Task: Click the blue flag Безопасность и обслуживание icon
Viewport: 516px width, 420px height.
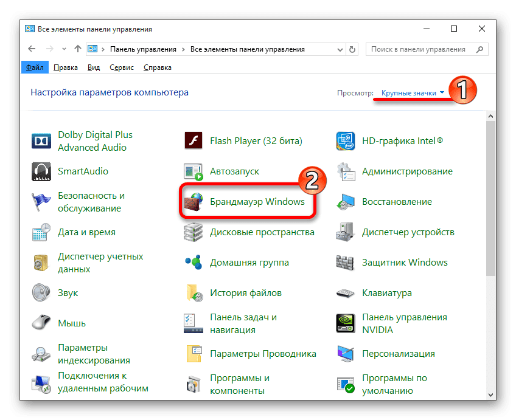Action: [41, 202]
